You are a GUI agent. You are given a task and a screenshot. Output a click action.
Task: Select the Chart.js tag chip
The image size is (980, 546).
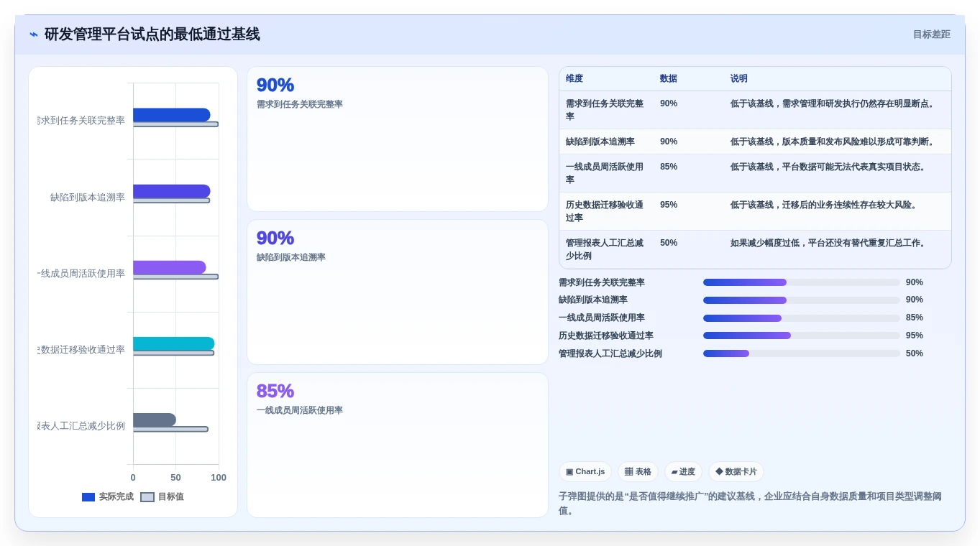[x=585, y=472]
